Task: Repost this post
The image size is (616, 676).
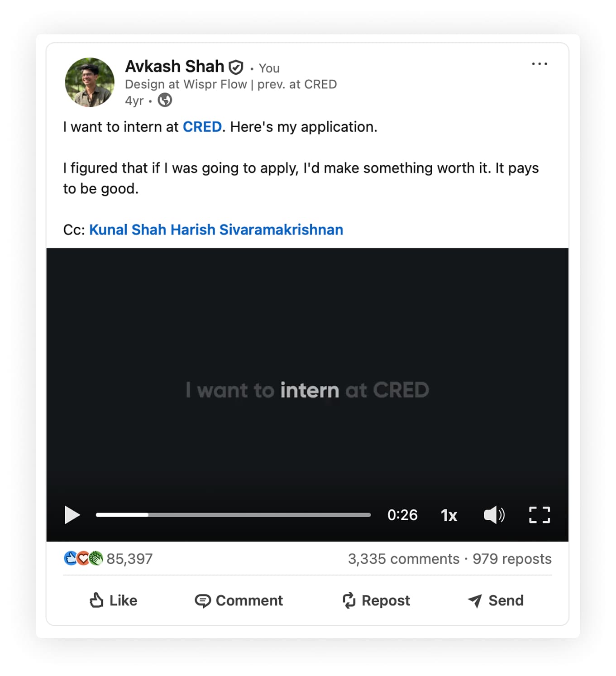Action: pos(376,600)
